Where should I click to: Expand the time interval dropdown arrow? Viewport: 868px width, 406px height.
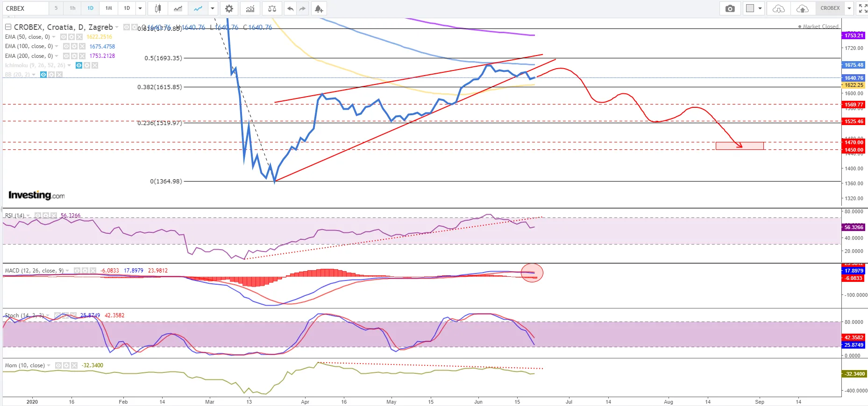[x=140, y=8]
